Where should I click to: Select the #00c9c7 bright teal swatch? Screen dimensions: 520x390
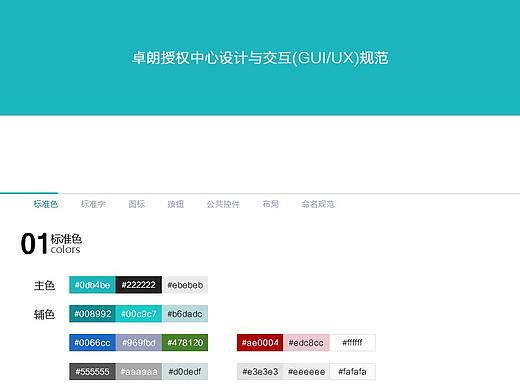(x=139, y=314)
